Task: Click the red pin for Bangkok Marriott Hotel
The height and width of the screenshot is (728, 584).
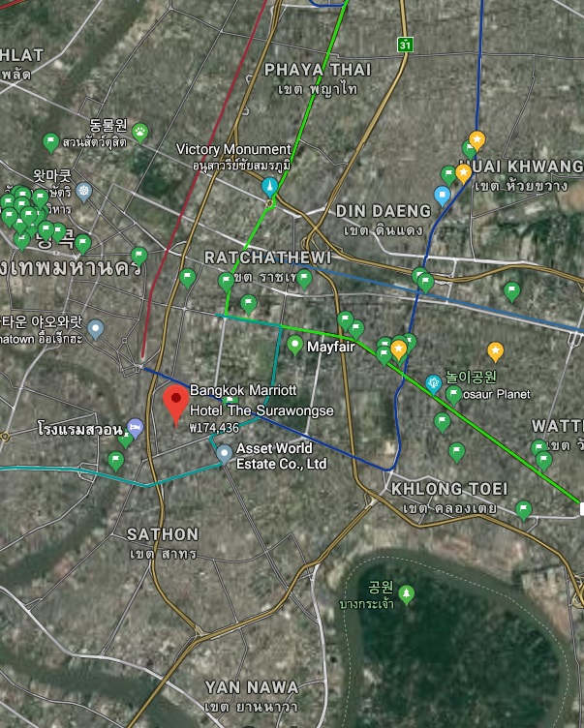Action: [175, 405]
